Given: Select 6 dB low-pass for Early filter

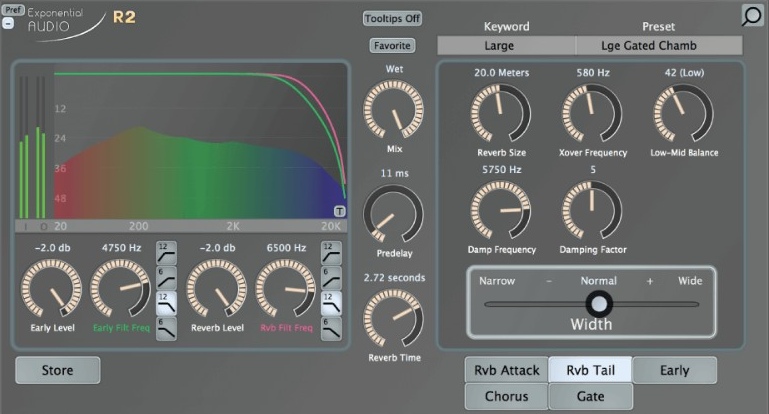Looking at the screenshot, I should click(x=164, y=325).
